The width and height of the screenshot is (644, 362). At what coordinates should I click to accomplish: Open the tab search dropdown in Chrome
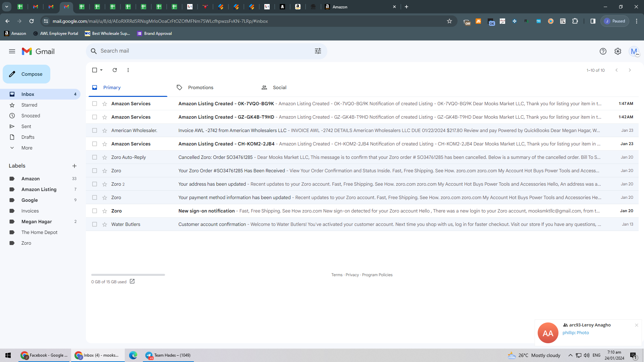[7, 7]
